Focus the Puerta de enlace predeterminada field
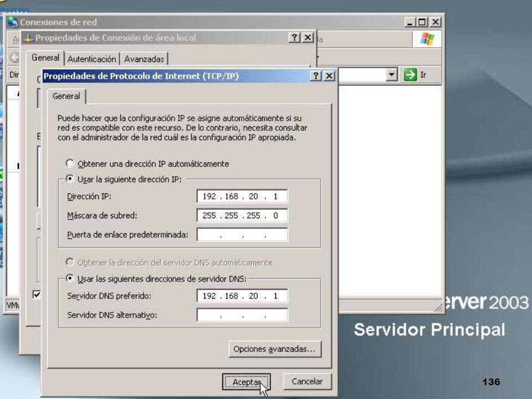The image size is (532, 399). click(242, 234)
